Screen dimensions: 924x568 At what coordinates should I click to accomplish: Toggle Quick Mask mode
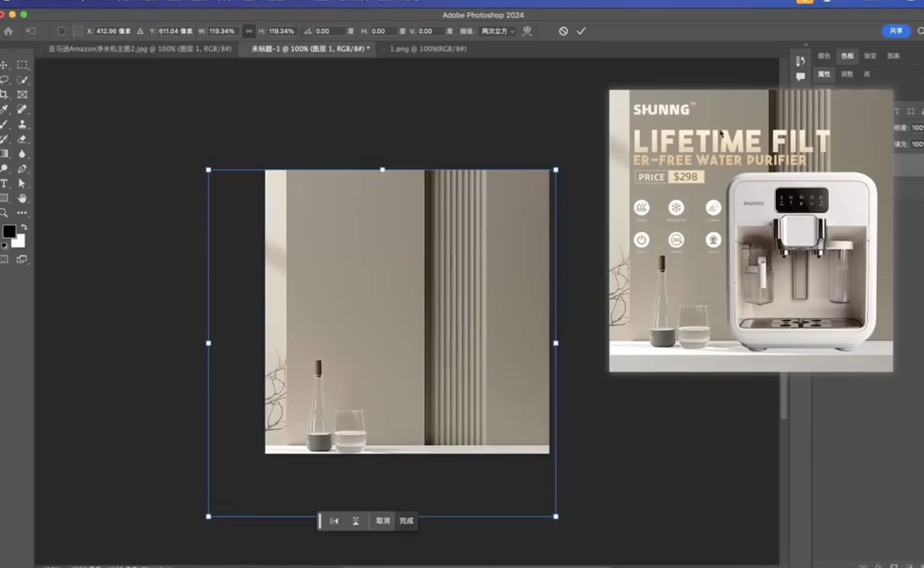point(4,259)
